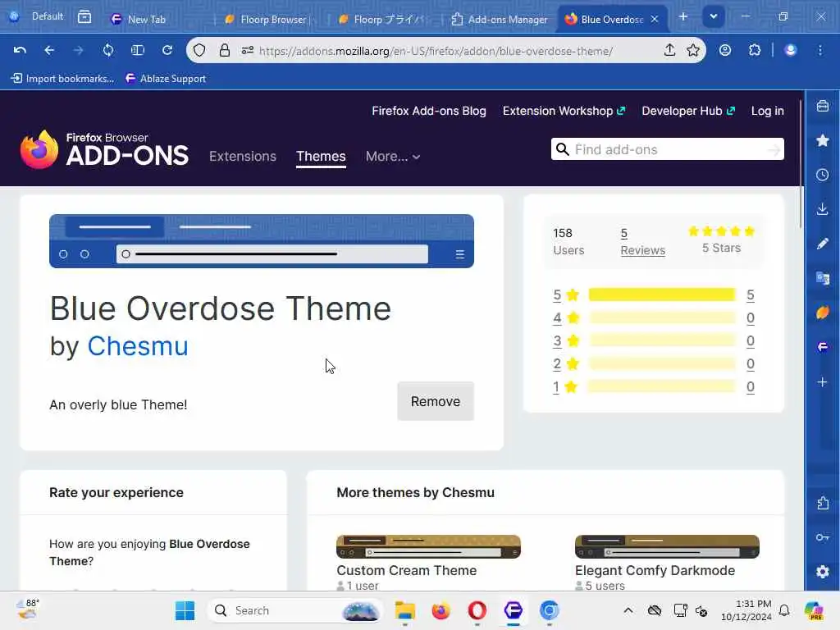Open Developer Hub link
The width and height of the screenshot is (840, 630).
click(688, 111)
